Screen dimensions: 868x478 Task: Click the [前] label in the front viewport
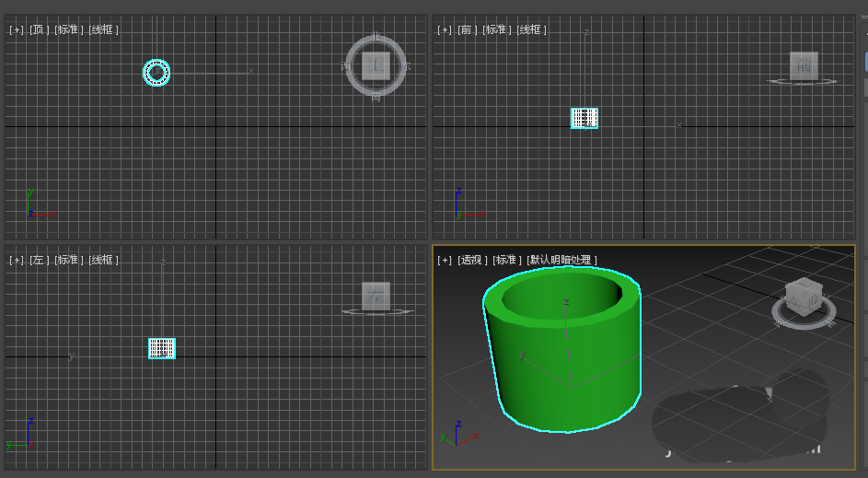click(468, 29)
